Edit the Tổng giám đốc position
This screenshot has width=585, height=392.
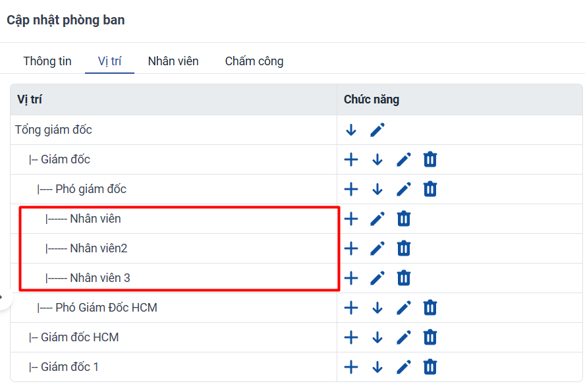[x=377, y=130]
